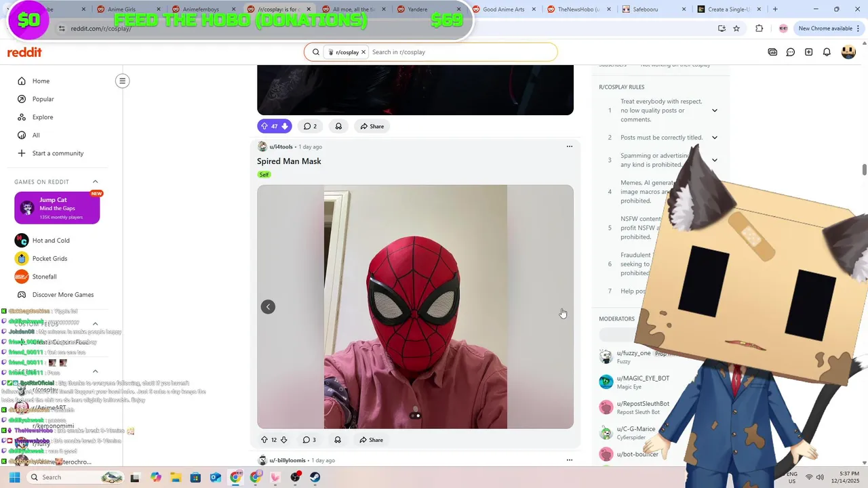
Task: Open Outlook from the taskbar
Action: tap(216, 477)
